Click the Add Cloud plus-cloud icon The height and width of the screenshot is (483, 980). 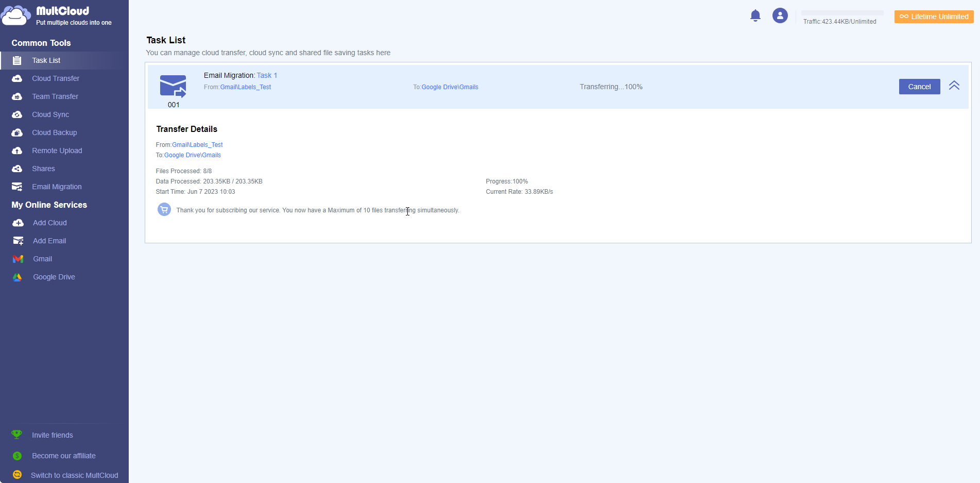click(x=18, y=223)
